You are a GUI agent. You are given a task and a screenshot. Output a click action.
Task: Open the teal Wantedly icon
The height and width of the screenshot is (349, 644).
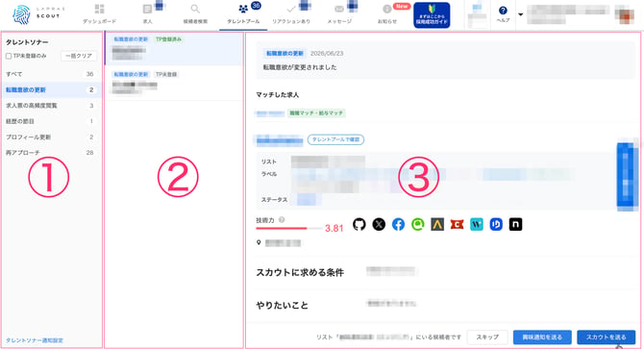pyautogui.click(x=477, y=224)
